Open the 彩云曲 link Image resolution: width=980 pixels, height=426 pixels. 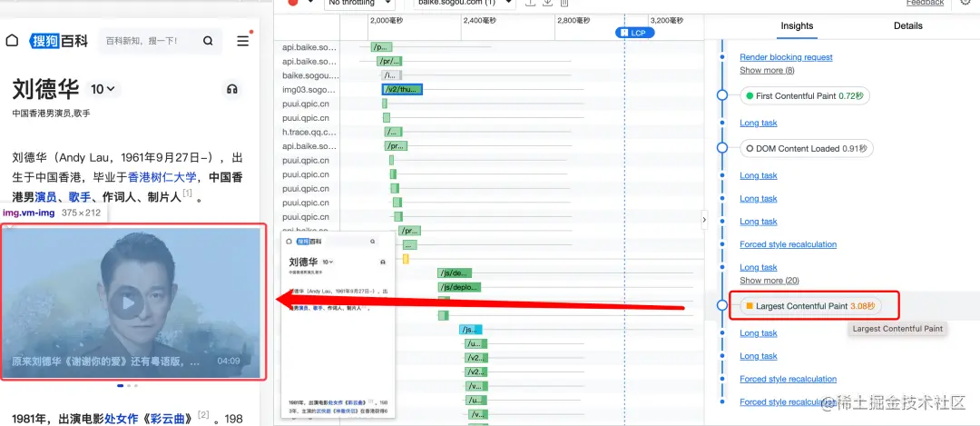coord(166,419)
